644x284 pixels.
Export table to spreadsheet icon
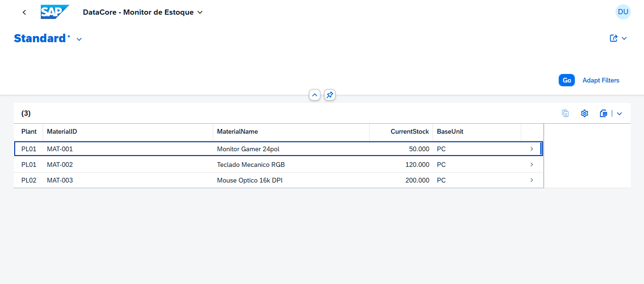click(603, 113)
